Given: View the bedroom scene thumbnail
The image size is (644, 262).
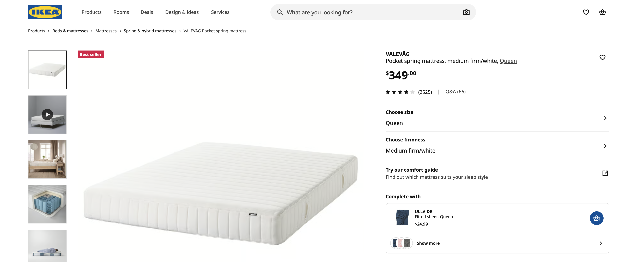Looking at the screenshot, I should tap(47, 159).
